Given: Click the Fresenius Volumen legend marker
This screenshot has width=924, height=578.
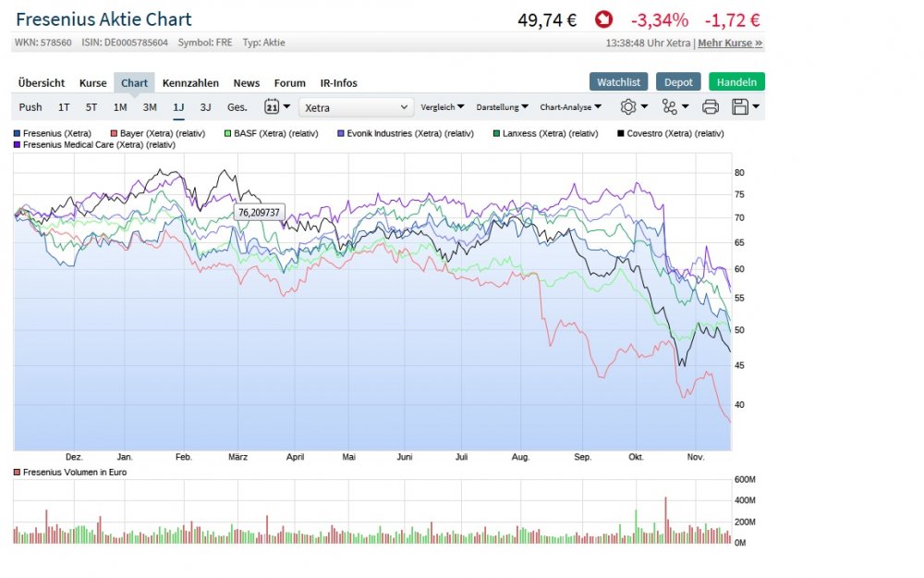Looking at the screenshot, I should click(18, 473).
